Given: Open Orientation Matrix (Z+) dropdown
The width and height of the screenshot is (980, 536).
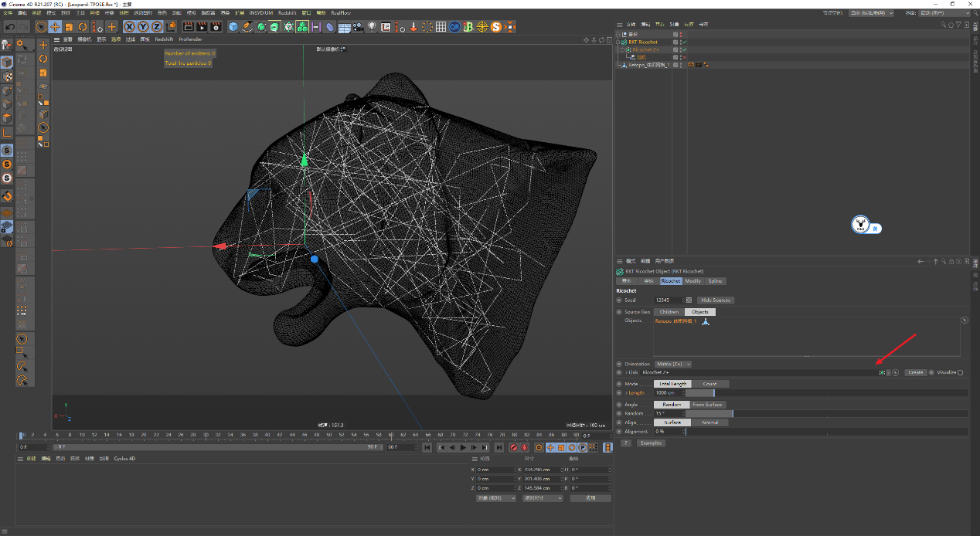Looking at the screenshot, I should click(673, 364).
